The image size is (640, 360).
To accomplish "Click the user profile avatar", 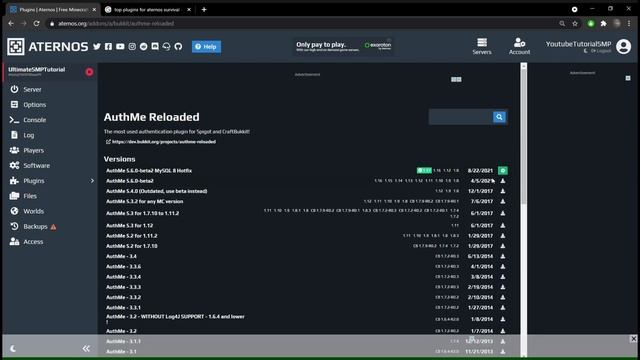I will click(623, 47).
